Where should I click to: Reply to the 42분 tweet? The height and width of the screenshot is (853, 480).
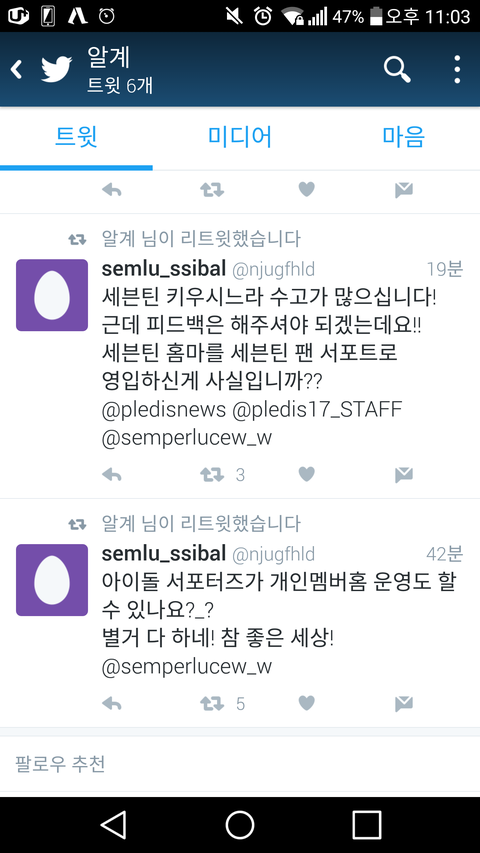click(112, 704)
